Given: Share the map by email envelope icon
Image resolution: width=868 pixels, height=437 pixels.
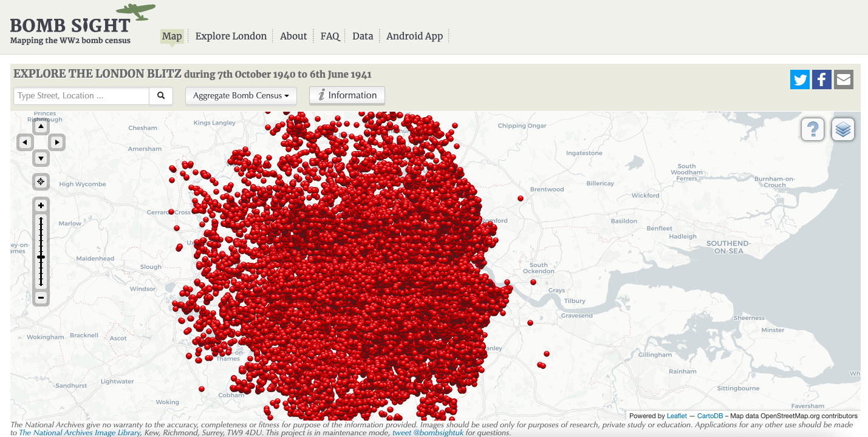Looking at the screenshot, I should (x=844, y=80).
